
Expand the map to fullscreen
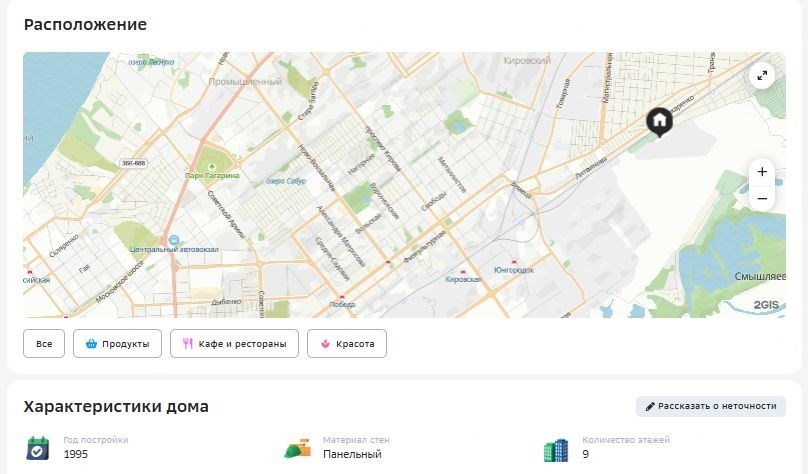point(762,76)
